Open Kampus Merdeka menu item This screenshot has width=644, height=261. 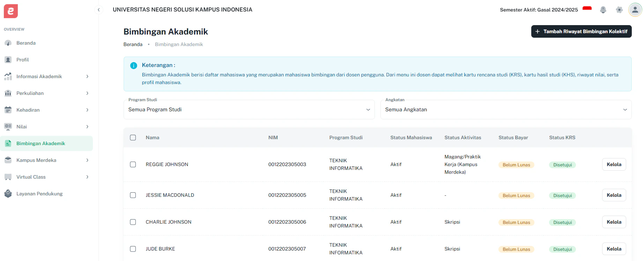(46, 160)
